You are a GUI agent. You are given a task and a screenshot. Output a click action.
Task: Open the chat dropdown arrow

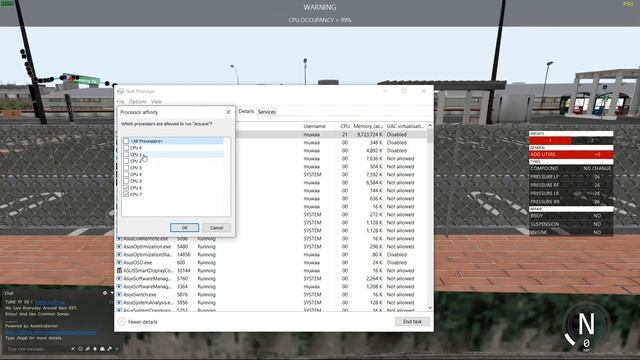pyautogui.click(x=112, y=293)
